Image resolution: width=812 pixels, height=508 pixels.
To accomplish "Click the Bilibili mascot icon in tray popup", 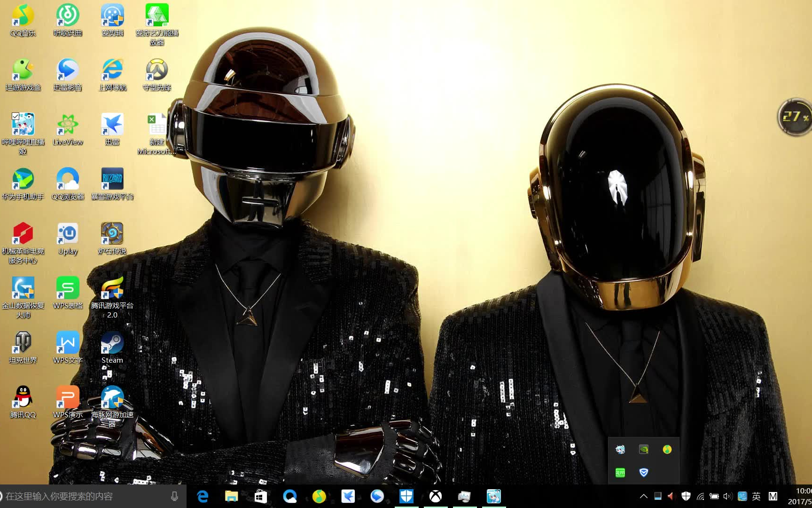I will click(620, 449).
